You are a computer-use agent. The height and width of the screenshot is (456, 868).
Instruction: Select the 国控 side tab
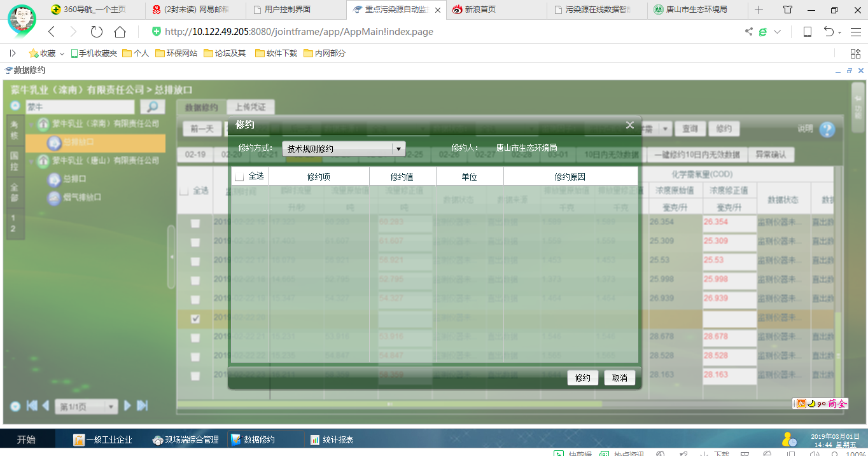coord(14,161)
